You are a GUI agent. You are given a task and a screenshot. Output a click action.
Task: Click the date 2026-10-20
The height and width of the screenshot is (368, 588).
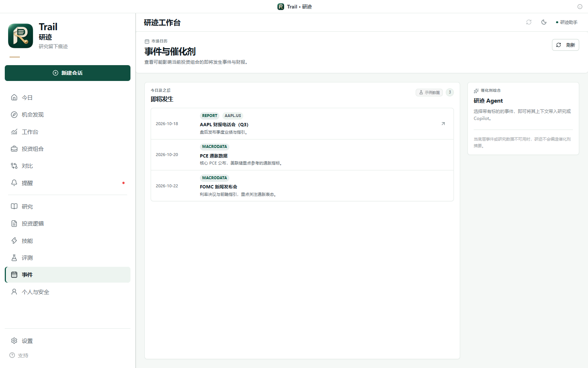[x=167, y=155]
